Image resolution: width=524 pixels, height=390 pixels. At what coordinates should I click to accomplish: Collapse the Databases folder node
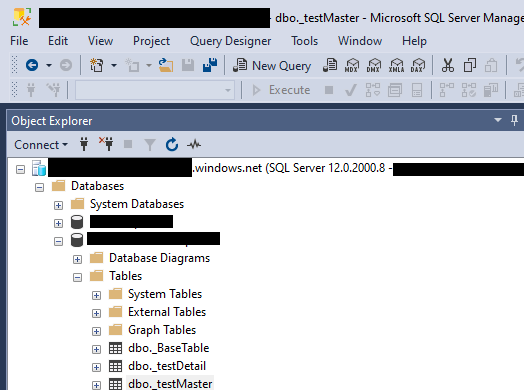pyautogui.click(x=39, y=187)
